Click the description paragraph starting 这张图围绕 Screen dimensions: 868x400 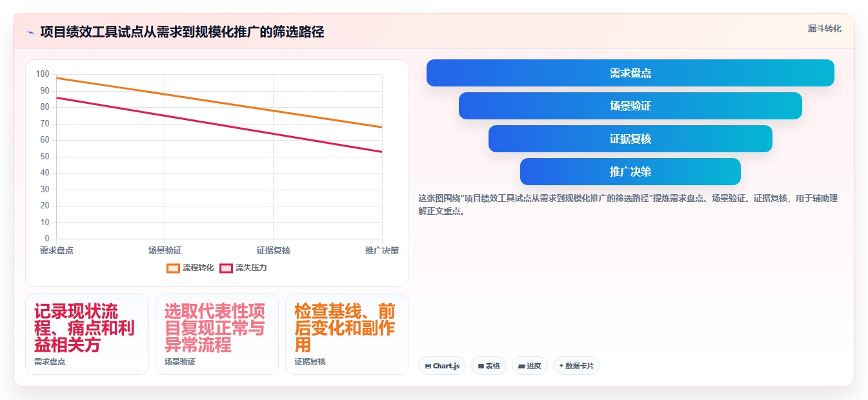pyautogui.click(x=628, y=205)
